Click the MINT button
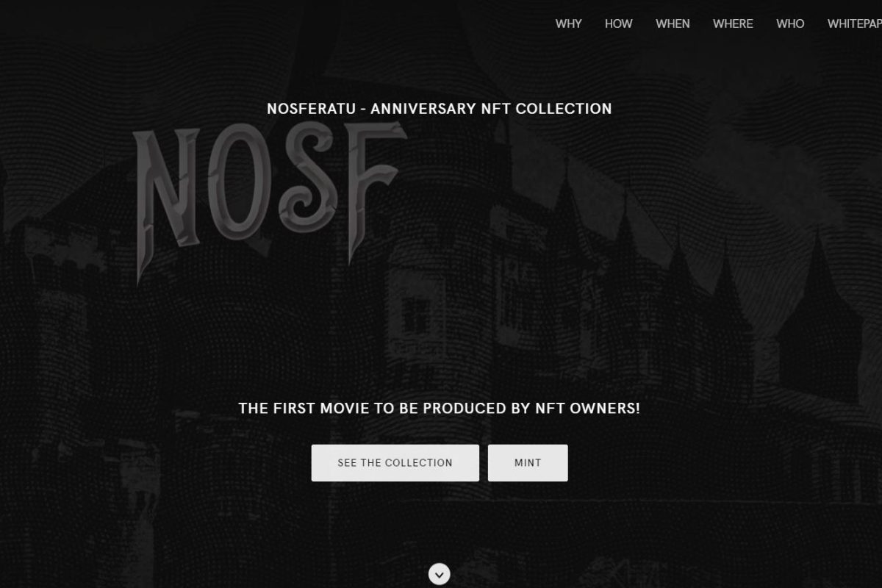The width and height of the screenshot is (882, 588). [x=528, y=463]
